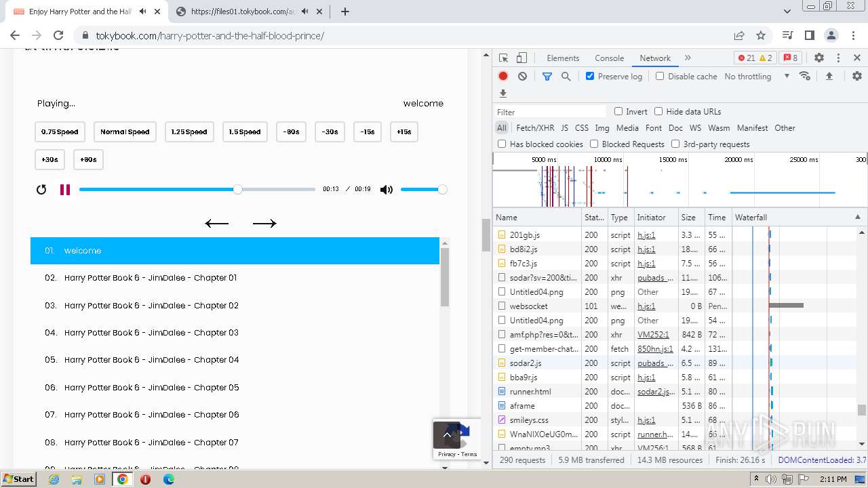Open Windows Start menu
Image resolution: width=868 pixels, height=488 pixels.
click(x=18, y=479)
